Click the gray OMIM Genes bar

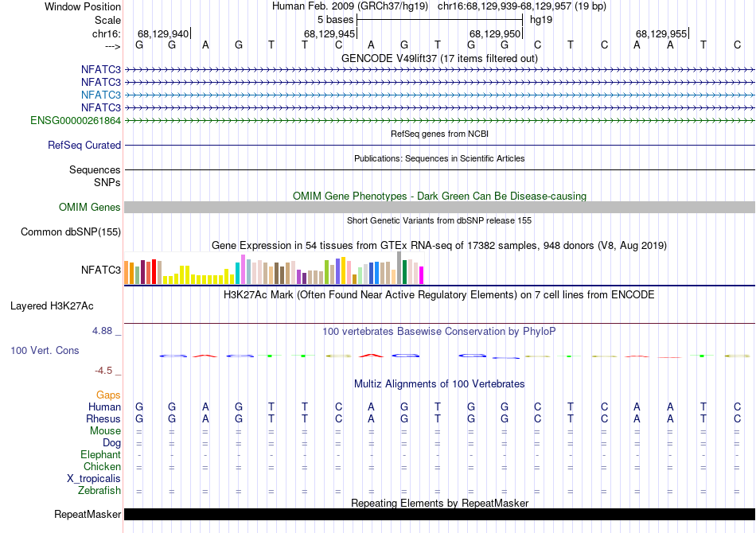439,207
